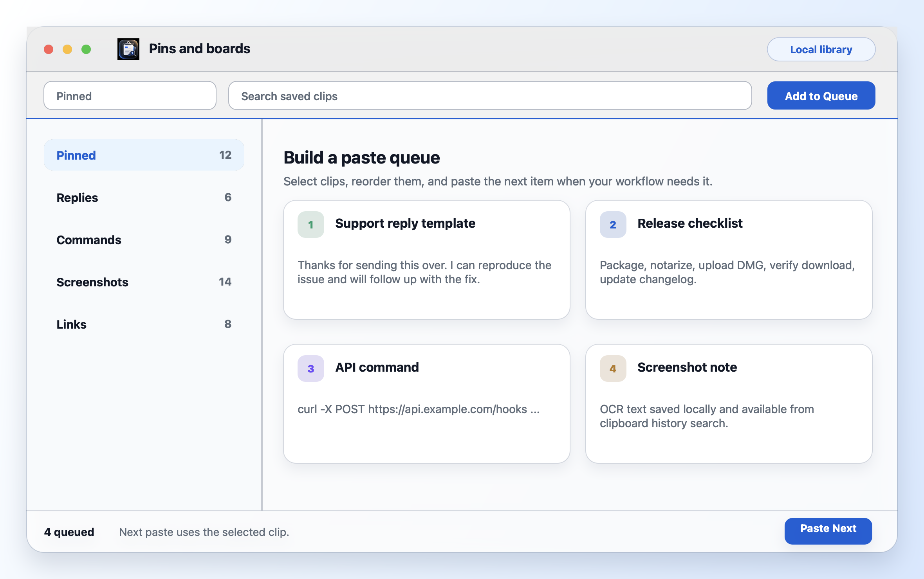Image resolution: width=924 pixels, height=579 pixels.
Task: Click the green number 1 badge
Action: click(x=311, y=225)
